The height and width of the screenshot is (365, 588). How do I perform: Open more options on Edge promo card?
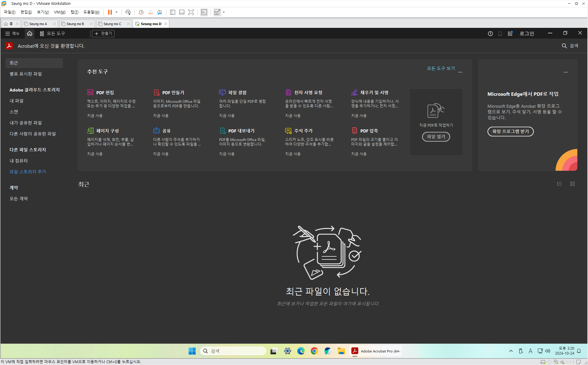(x=566, y=72)
